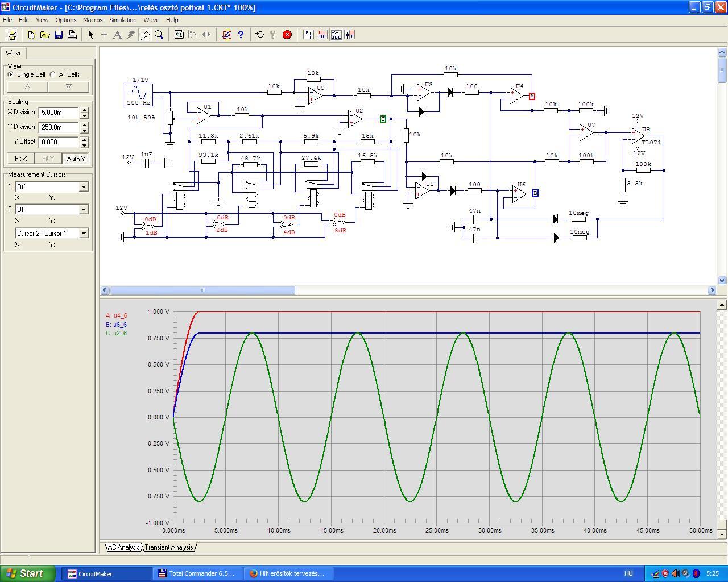Stop the simulation with the red button

pyautogui.click(x=287, y=35)
